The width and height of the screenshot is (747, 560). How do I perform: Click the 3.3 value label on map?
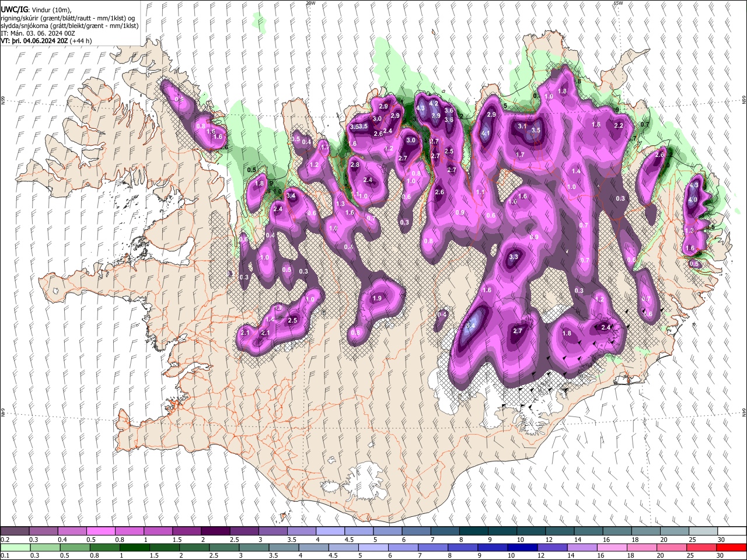tap(514, 257)
